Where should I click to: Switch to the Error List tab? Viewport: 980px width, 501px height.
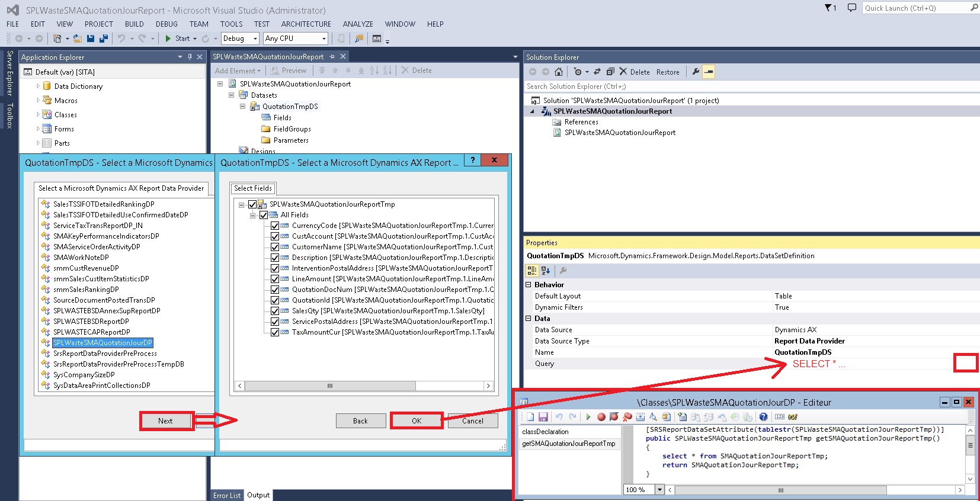227,495
